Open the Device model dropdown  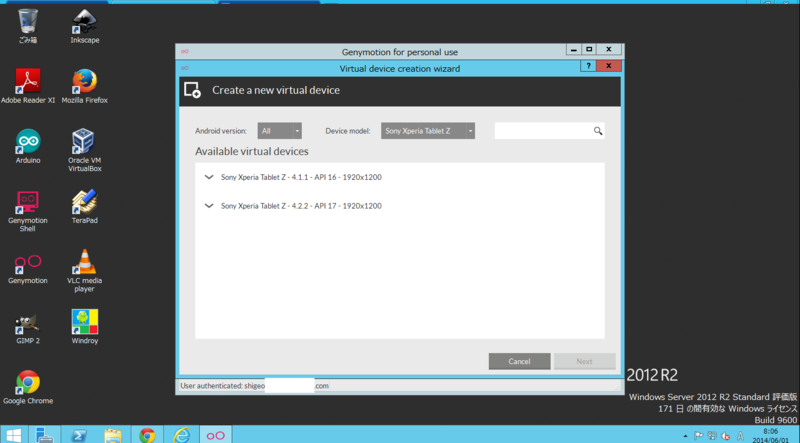coord(428,131)
